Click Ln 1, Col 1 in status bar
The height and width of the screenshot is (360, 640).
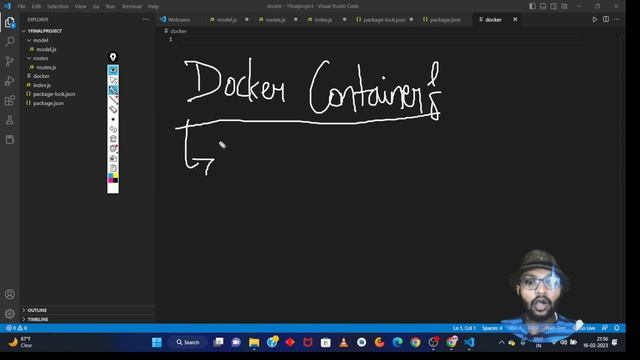464,328
